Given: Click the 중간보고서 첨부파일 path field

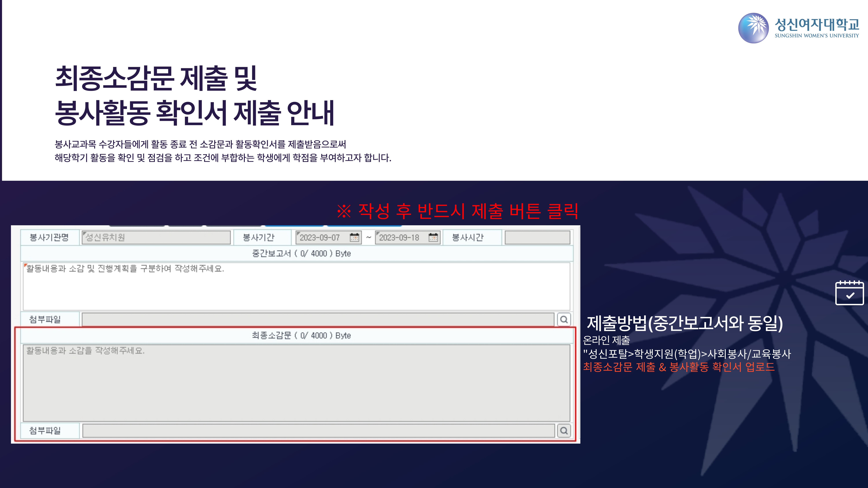Looking at the screenshot, I should [318, 319].
